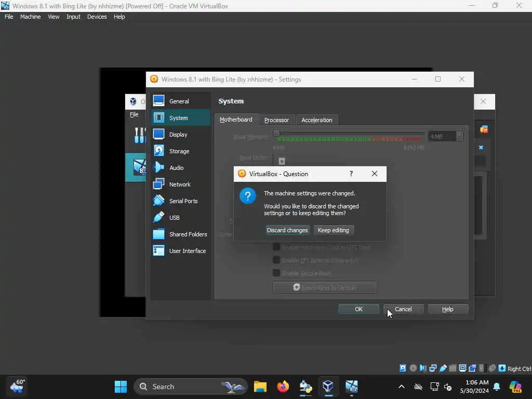Open the Storage settings category
The image size is (532, 399).
[x=180, y=151]
